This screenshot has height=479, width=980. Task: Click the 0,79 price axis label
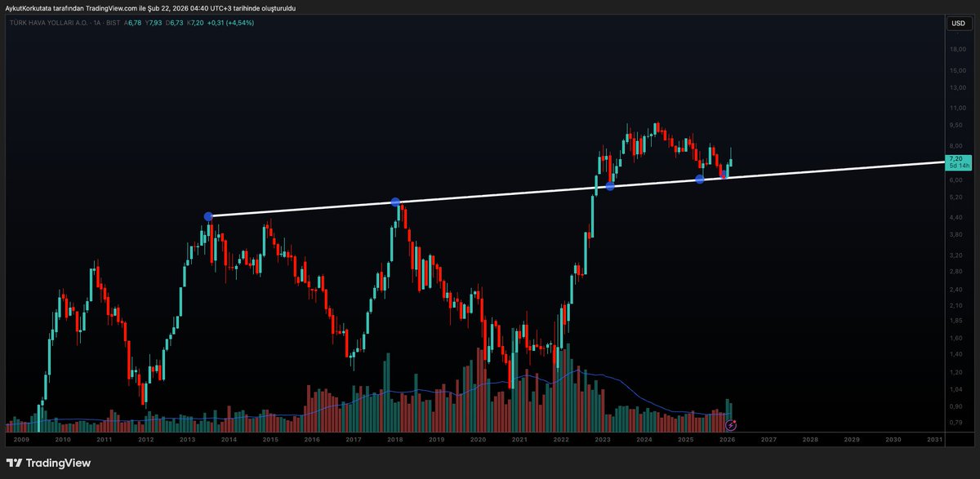point(957,422)
